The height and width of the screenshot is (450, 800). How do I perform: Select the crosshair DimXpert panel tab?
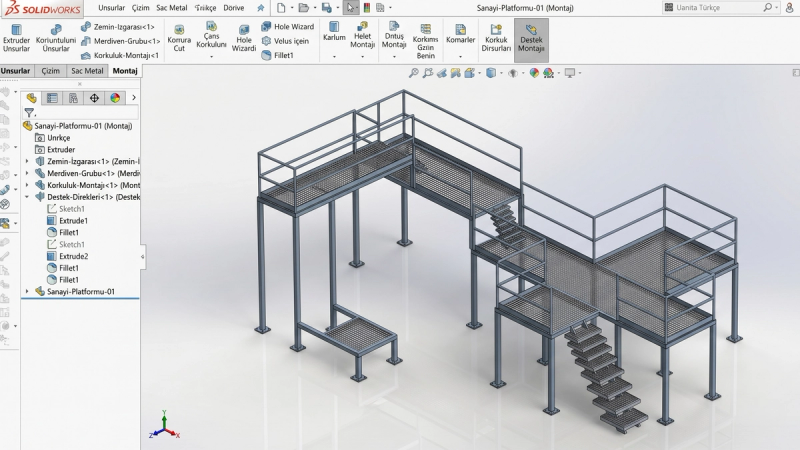(94, 98)
